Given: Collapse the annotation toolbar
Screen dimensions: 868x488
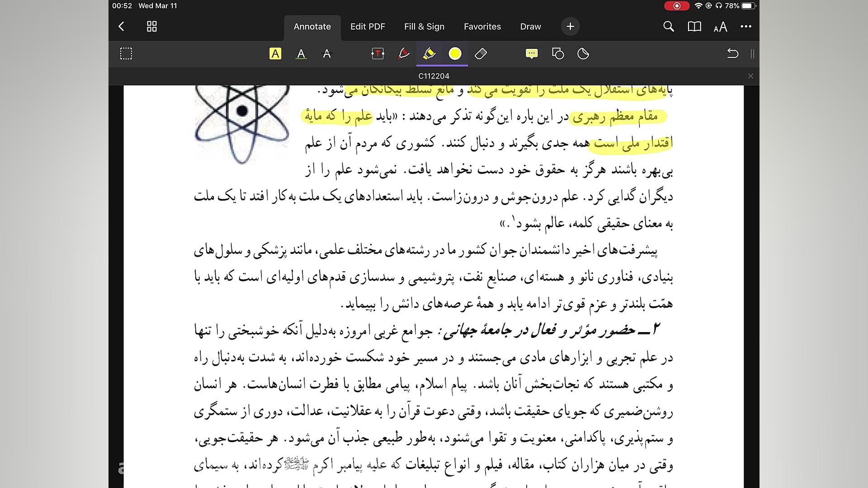Looking at the screenshot, I should (752, 54).
